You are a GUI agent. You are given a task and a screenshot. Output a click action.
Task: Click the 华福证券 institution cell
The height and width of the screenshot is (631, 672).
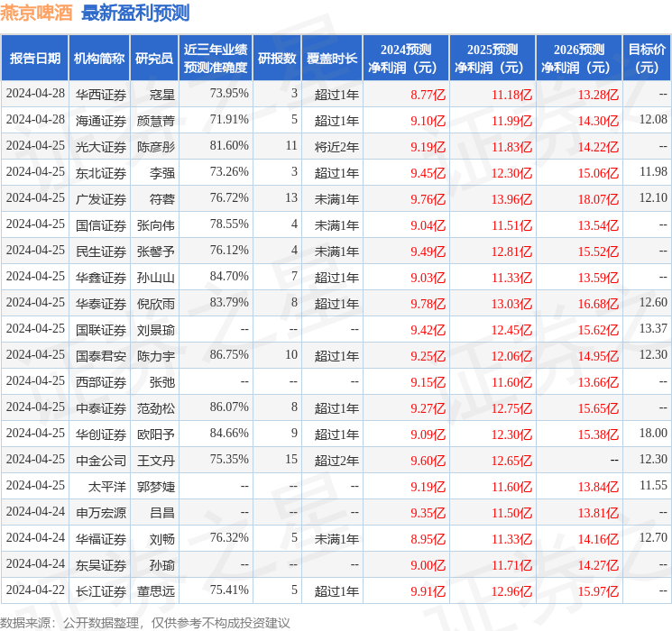(101, 538)
